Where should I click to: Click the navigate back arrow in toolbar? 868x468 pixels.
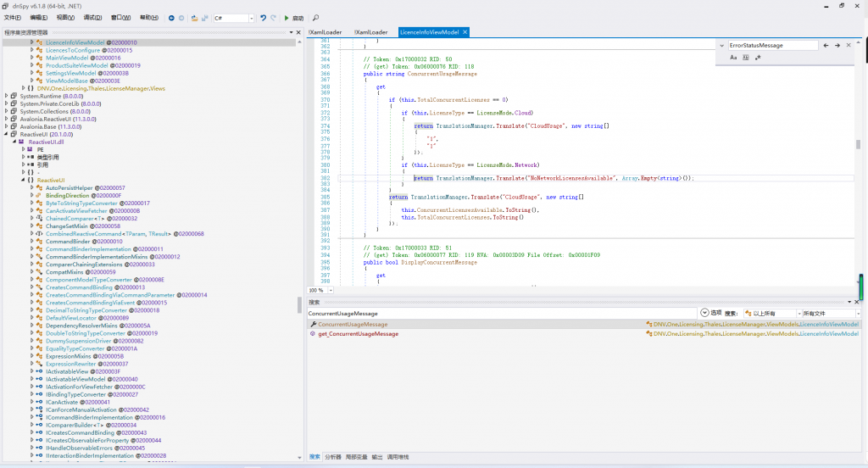171,17
